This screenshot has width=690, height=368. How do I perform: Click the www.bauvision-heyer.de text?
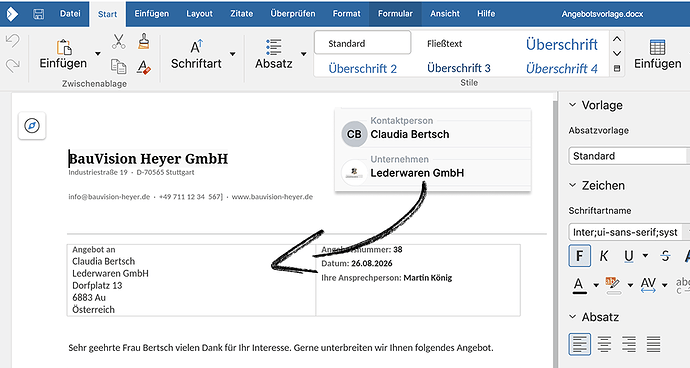click(272, 197)
